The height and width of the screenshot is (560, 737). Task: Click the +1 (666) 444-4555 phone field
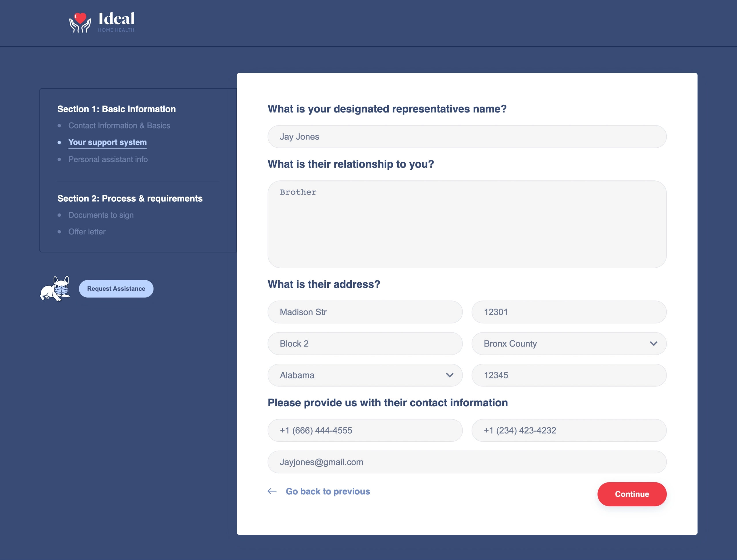point(365,430)
